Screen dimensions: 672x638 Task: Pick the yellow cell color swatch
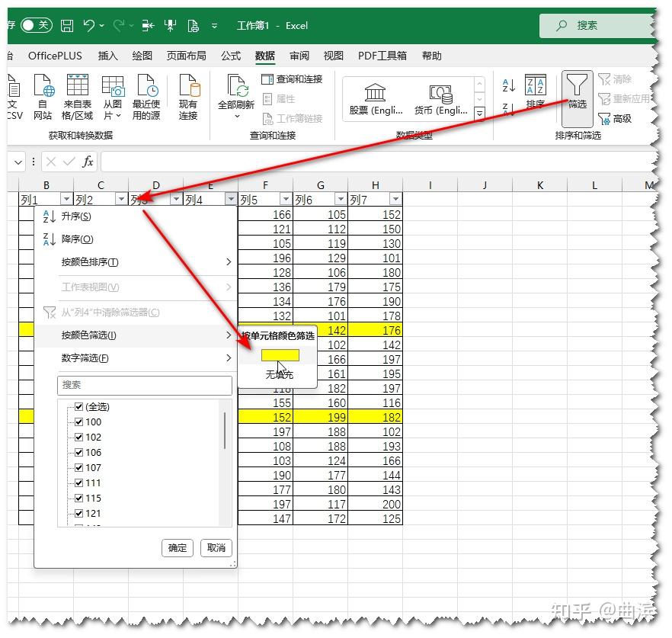click(x=280, y=355)
